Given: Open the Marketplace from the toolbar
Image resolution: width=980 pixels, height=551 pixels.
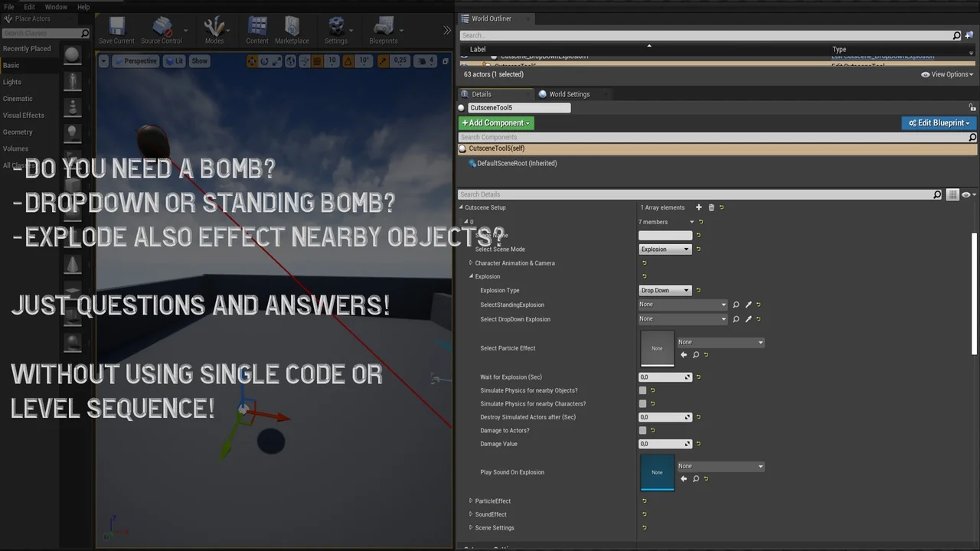Looking at the screenshot, I should pyautogui.click(x=292, y=30).
